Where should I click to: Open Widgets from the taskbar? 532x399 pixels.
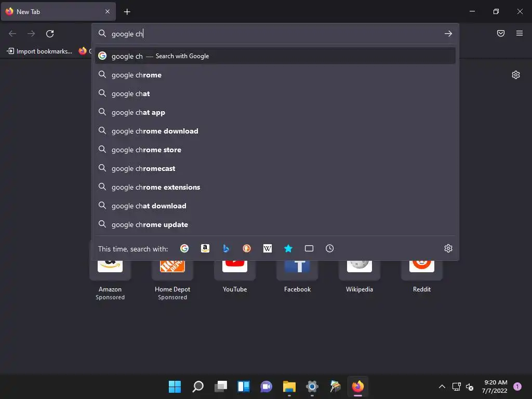tap(244, 387)
